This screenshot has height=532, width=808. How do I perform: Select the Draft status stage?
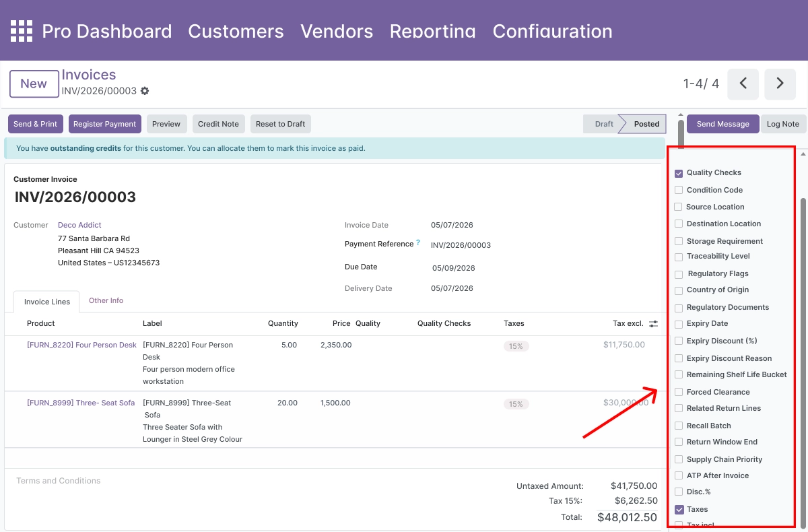point(603,124)
